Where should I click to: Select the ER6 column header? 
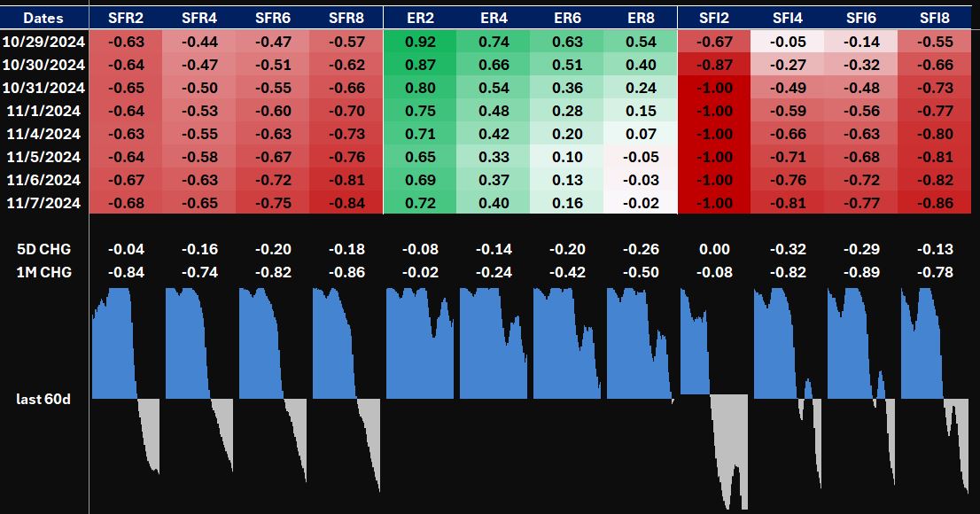tap(567, 18)
